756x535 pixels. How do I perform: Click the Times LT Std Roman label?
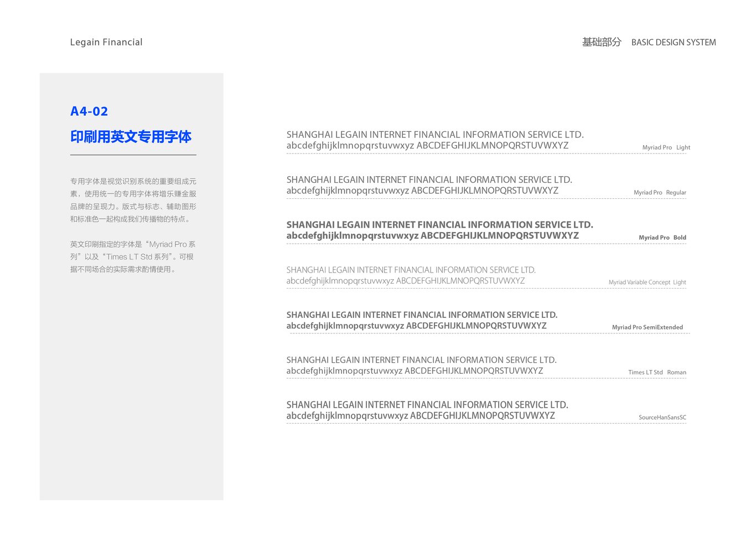(657, 372)
